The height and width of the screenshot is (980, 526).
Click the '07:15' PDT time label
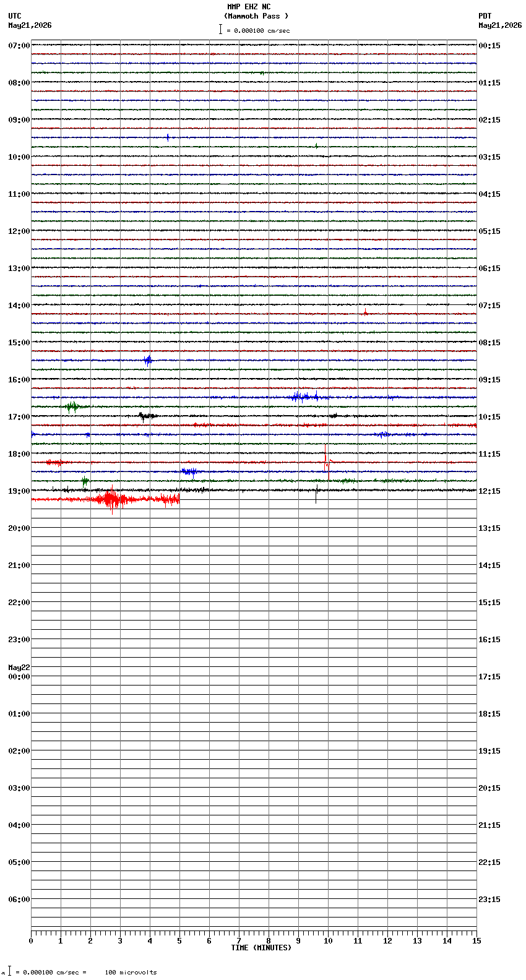point(489,306)
